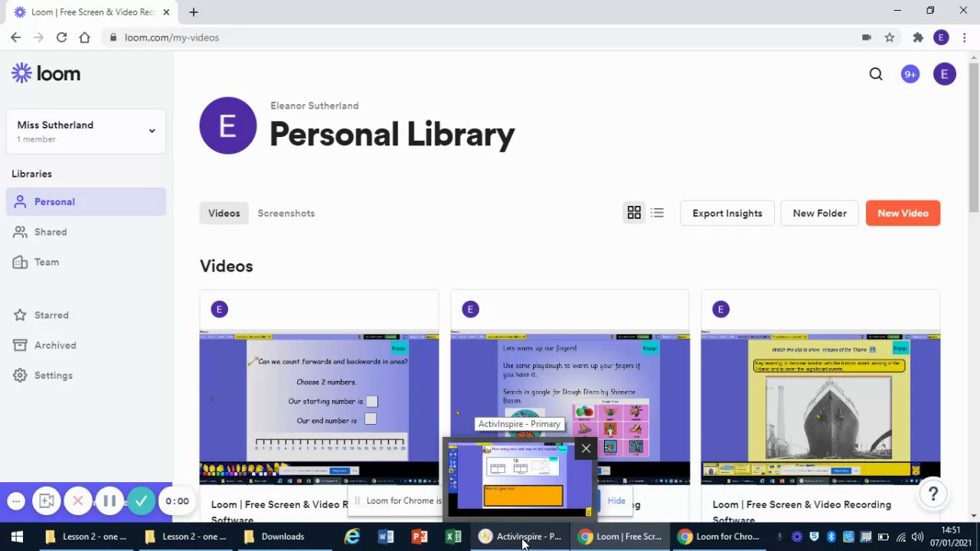980x551 pixels.
Task: Select the Videos tab
Action: tap(224, 213)
